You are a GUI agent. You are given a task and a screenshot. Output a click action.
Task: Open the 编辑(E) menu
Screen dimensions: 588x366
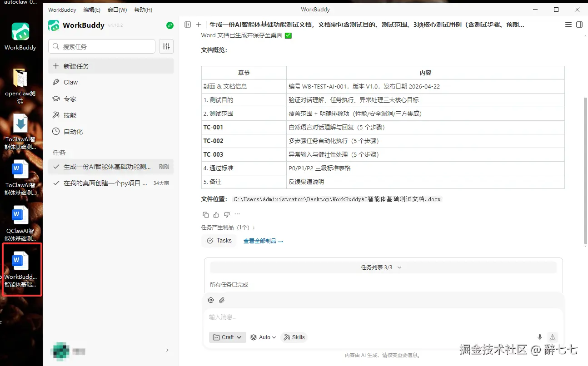(x=92, y=10)
